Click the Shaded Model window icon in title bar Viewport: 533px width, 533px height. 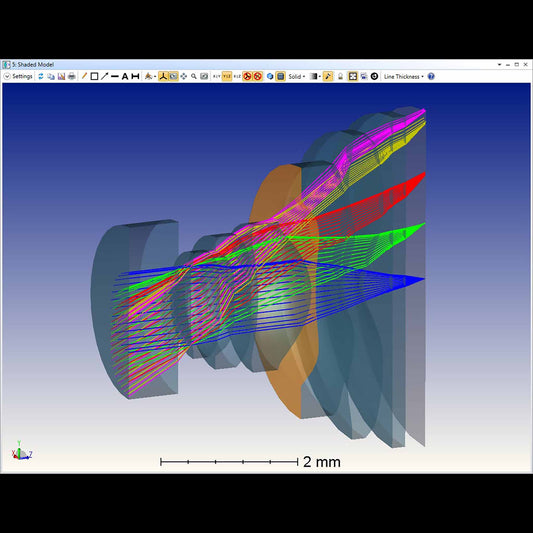pos(7,65)
